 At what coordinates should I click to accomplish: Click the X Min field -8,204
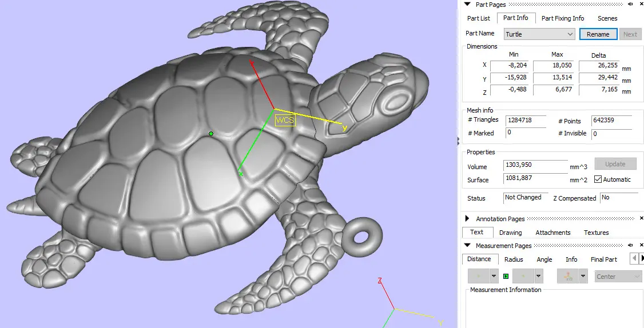point(509,65)
